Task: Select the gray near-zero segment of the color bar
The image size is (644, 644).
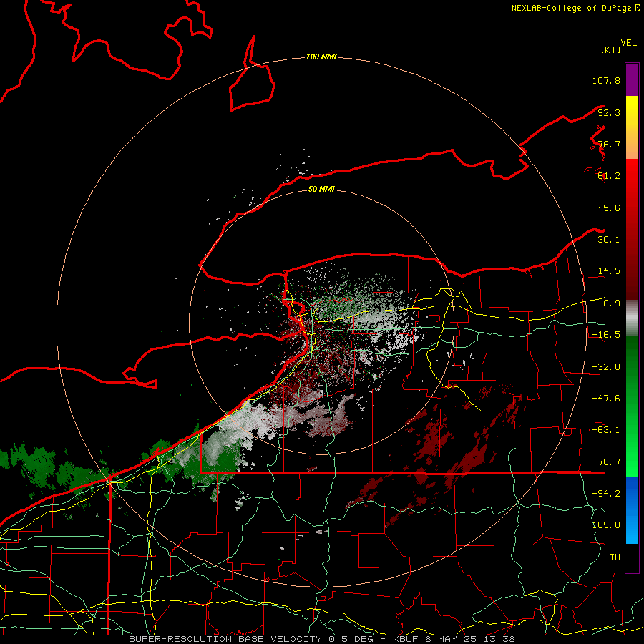Action: [x=632, y=318]
